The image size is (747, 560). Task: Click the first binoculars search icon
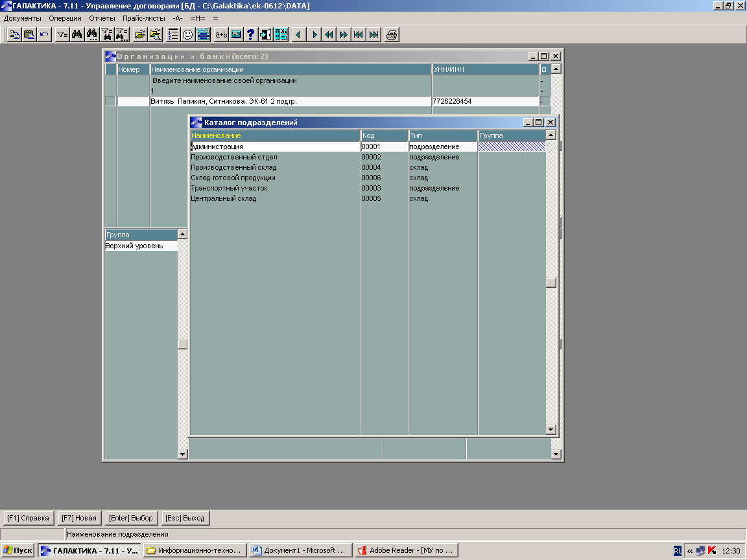tap(77, 34)
